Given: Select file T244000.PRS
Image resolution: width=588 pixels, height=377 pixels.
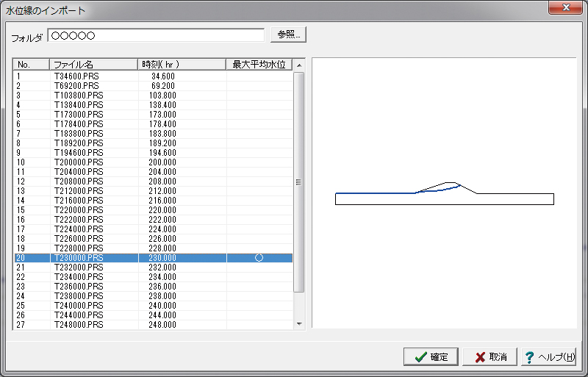Looking at the screenshot, I should [x=79, y=315].
